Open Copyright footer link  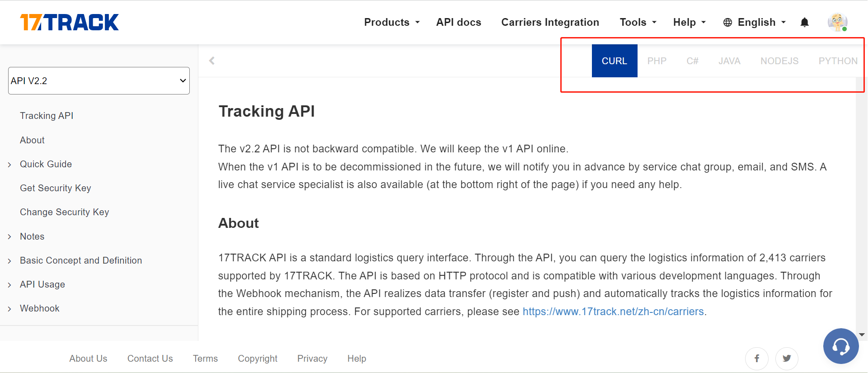(258, 359)
